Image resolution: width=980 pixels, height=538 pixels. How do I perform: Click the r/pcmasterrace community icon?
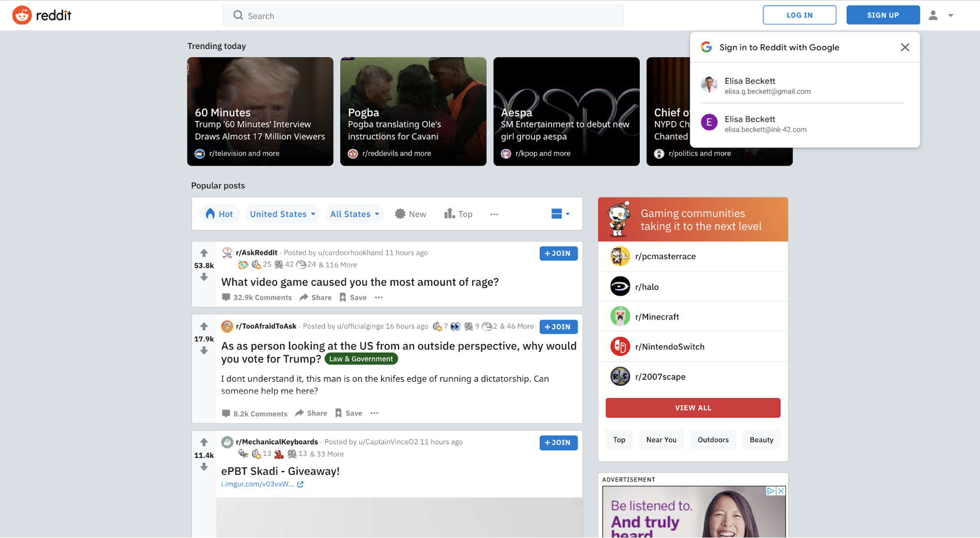[619, 256]
